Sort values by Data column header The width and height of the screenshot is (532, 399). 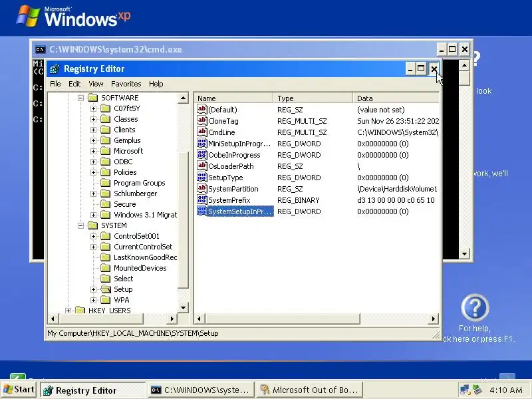pyautogui.click(x=396, y=98)
